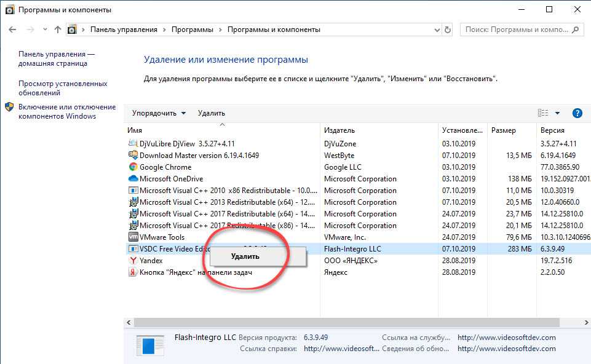
Task: Click the VMware Tools icon
Action: click(x=133, y=237)
